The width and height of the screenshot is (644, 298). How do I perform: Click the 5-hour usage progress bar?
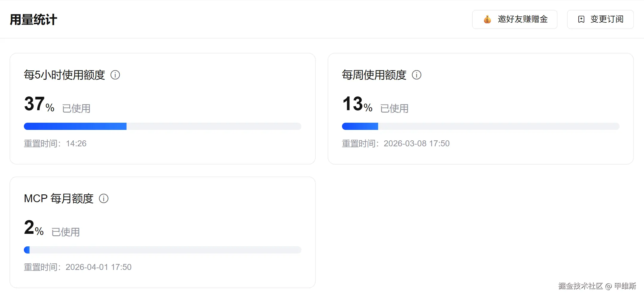(x=163, y=126)
